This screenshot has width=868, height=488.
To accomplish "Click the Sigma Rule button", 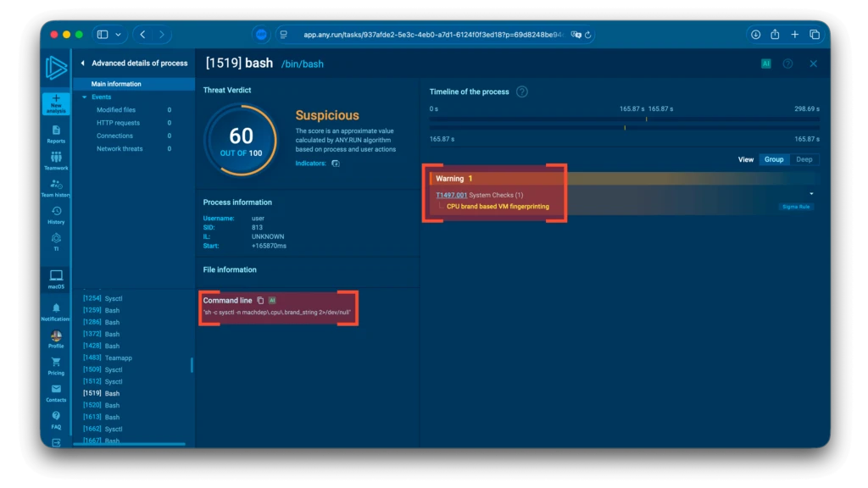I will (x=796, y=207).
